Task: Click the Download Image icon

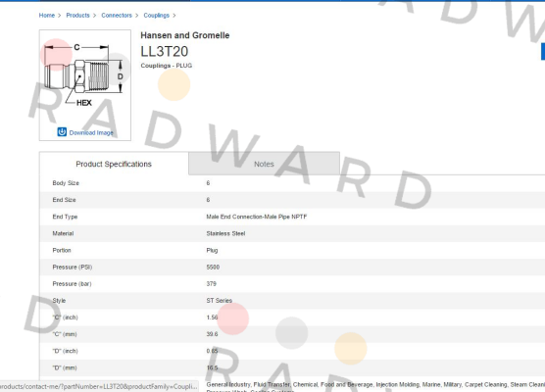Action: click(62, 132)
